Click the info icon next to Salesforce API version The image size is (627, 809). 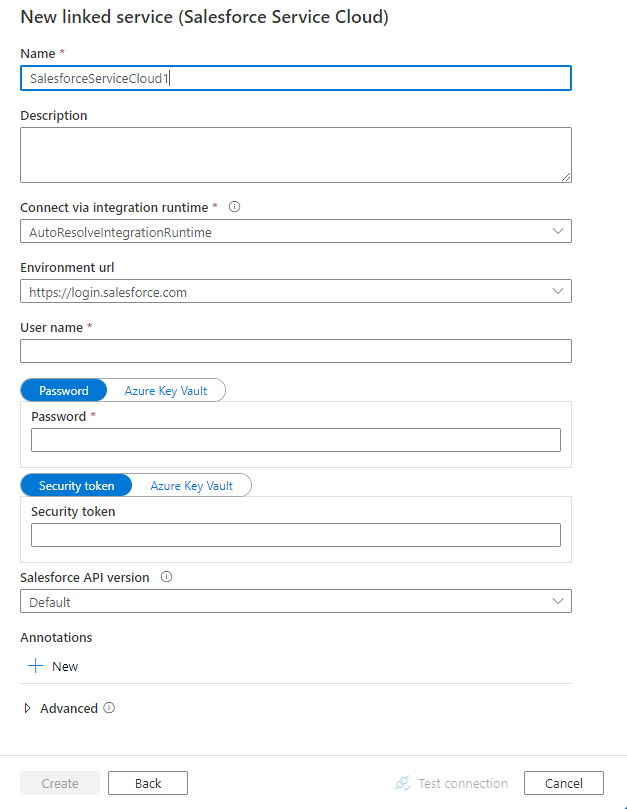pyautogui.click(x=166, y=577)
